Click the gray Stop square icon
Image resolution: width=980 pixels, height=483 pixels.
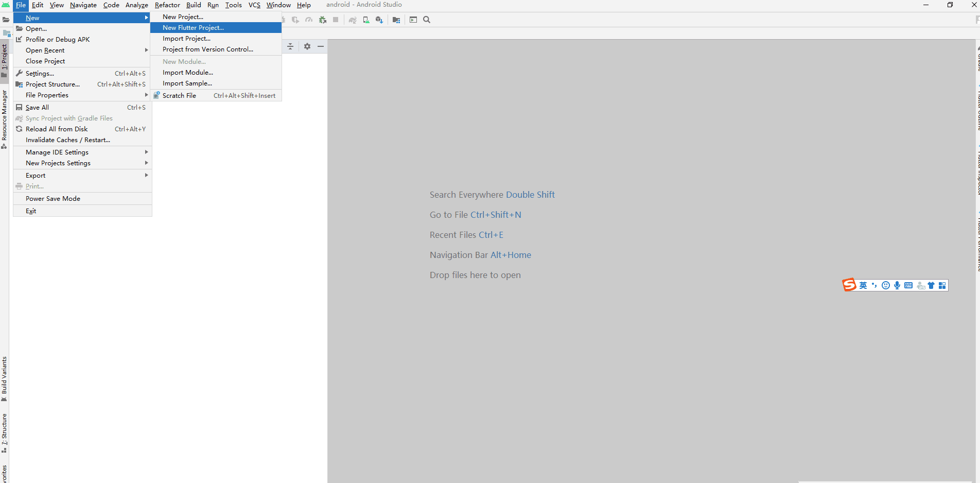pyautogui.click(x=336, y=20)
